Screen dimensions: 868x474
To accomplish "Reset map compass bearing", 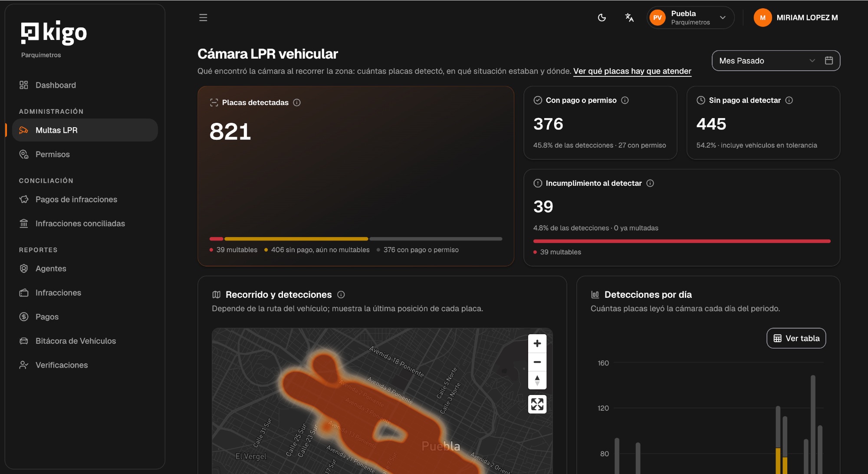I will tap(537, 381).
